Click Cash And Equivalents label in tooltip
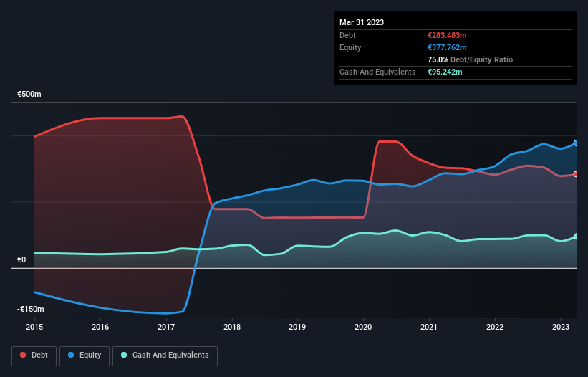The image size is (588, 377). point(377,72)
